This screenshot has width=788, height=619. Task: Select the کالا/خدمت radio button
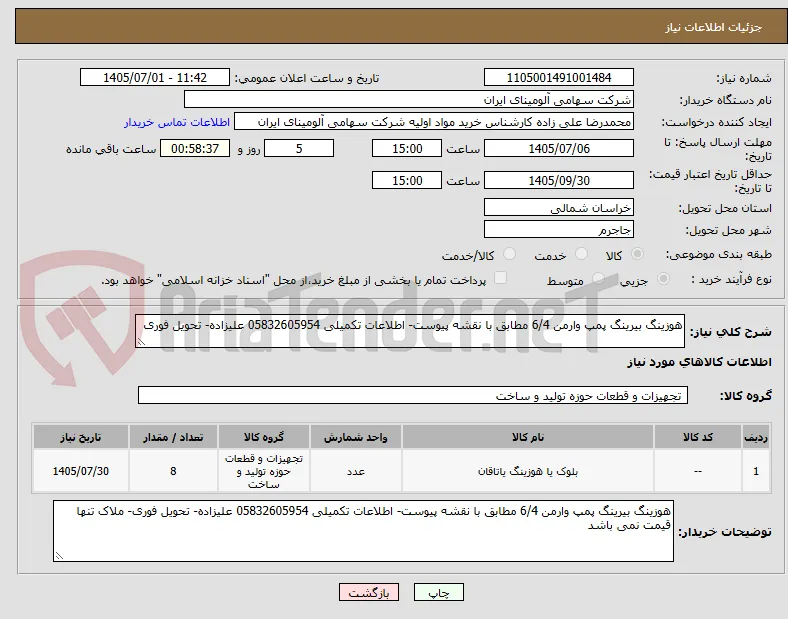pyautogui.click(x=510, y=254)
